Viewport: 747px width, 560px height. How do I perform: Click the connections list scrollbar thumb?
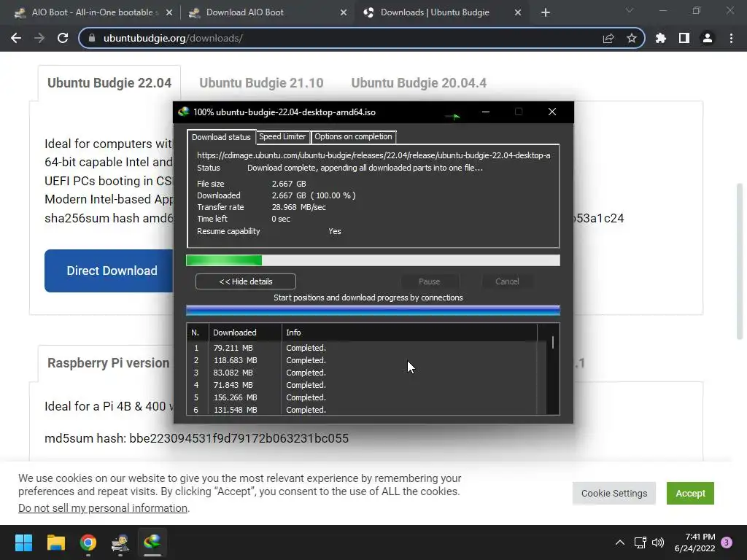[x=553, y=343]
